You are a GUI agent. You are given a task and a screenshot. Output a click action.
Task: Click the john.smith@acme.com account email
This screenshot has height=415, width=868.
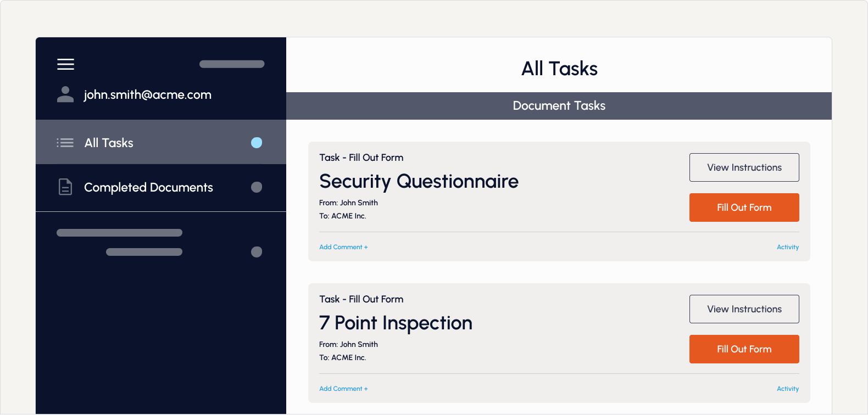pyautogui.click(x=148, y=94)
